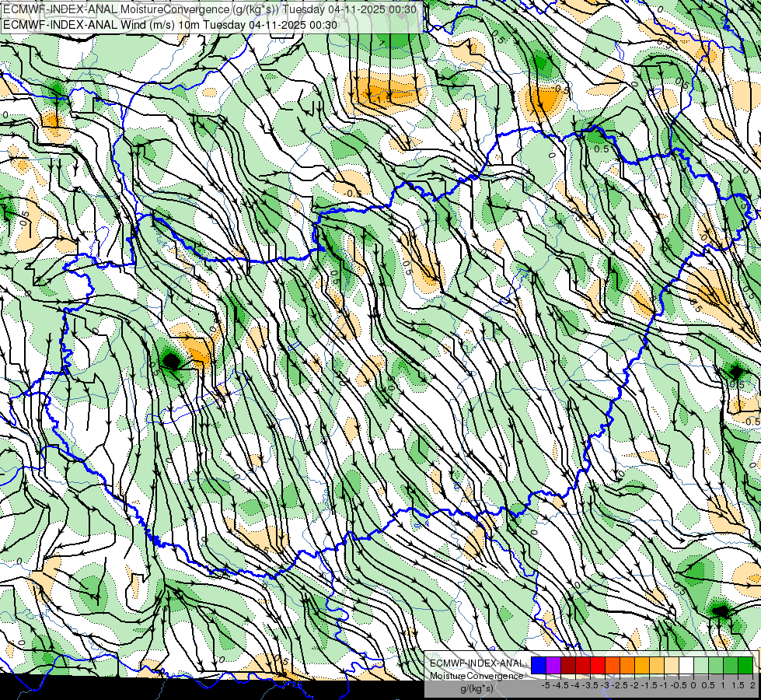
Task: Click the legend unit g/(kg*s)
Action: pos(476,689)
